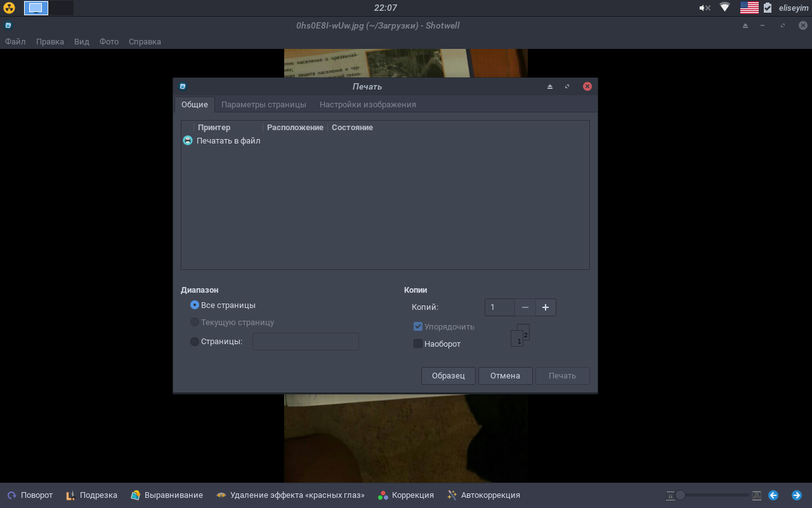Screen dimensions: 812x508
Task: Open the Вид menu
Action: point(82,41)
